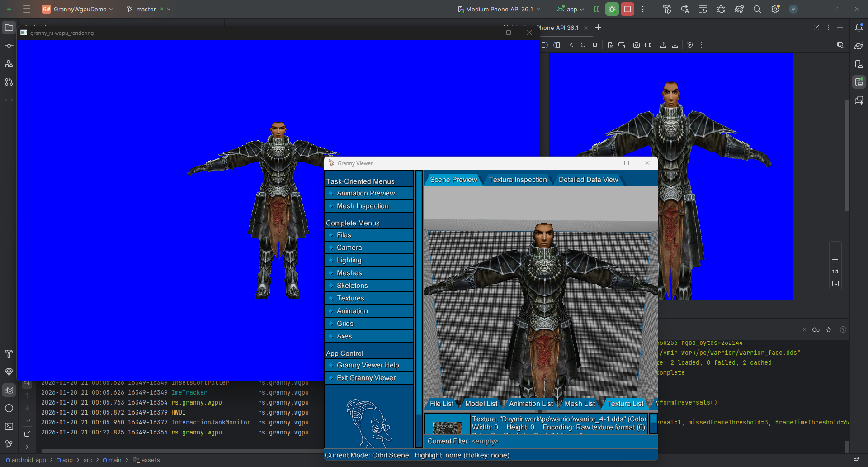
Task: Toggle match case Cc in Logcat filter
Action: click(x=816, y=329)
